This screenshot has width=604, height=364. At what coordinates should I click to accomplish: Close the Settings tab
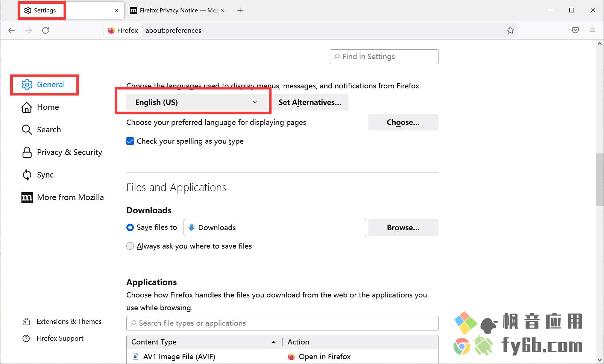(x=117, y=11)
